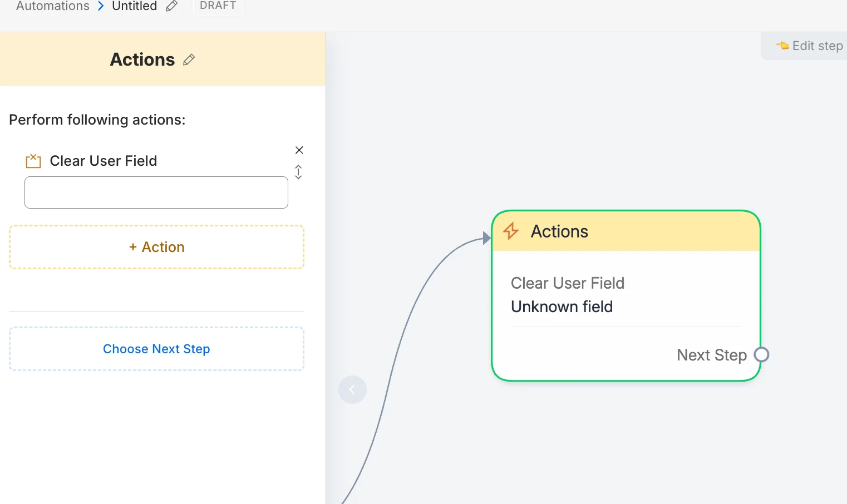Image resolution: width=847 pixels, height=504 pixels.
Task: Click the reorder arrows for Clear User Field
Action: tap(298, 172)
